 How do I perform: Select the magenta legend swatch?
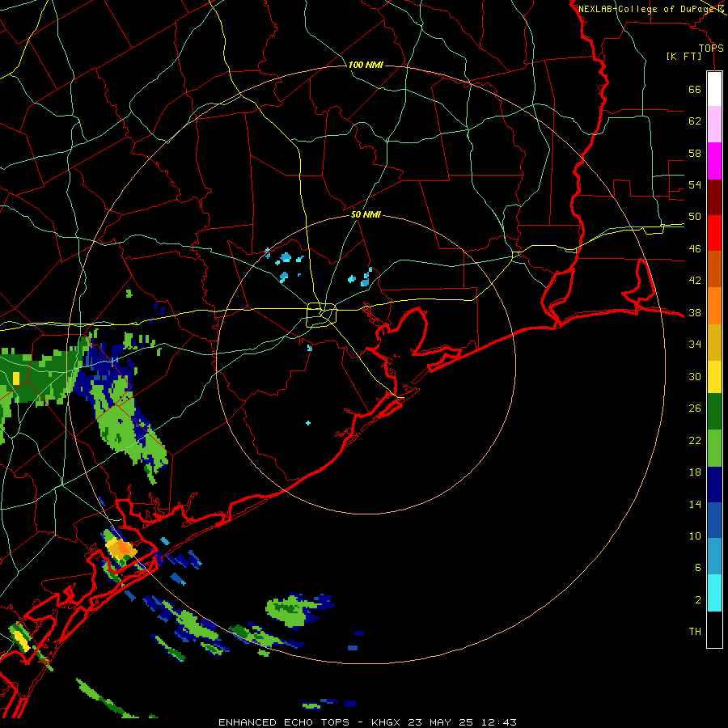coord(714,161)
